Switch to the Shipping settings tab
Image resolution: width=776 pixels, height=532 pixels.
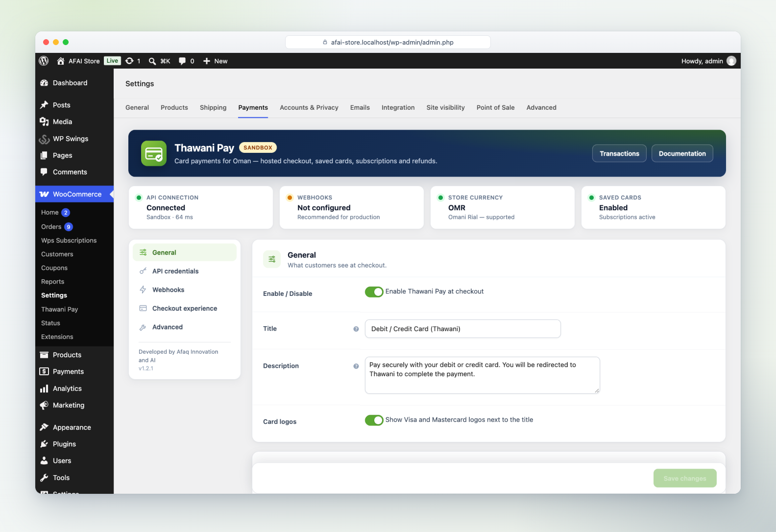coord(213,107)
